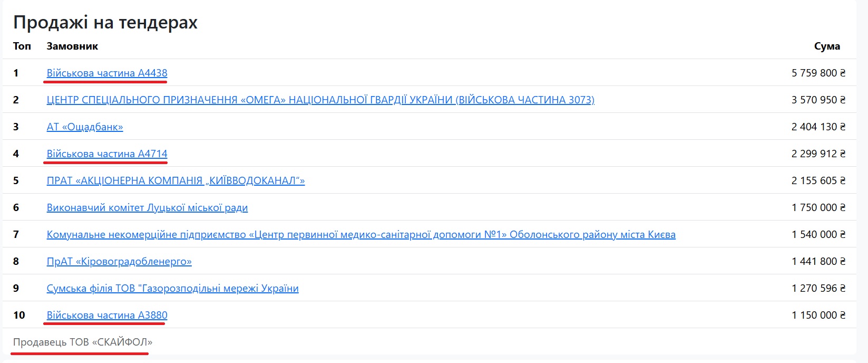This screenshot has height=363, width=868.
Task: Click the Продавець ТОВ «СКАЙФОЛ» caption
Action: (x=83, y=342)
